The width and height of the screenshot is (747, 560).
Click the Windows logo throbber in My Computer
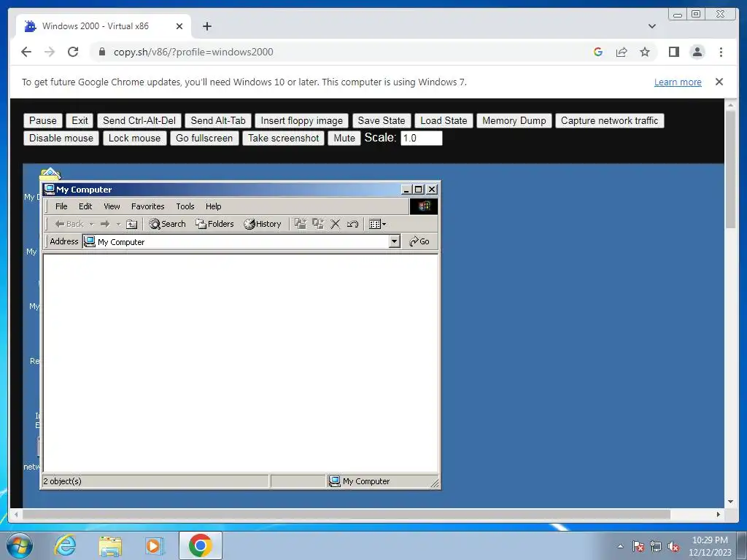point(424,206)
